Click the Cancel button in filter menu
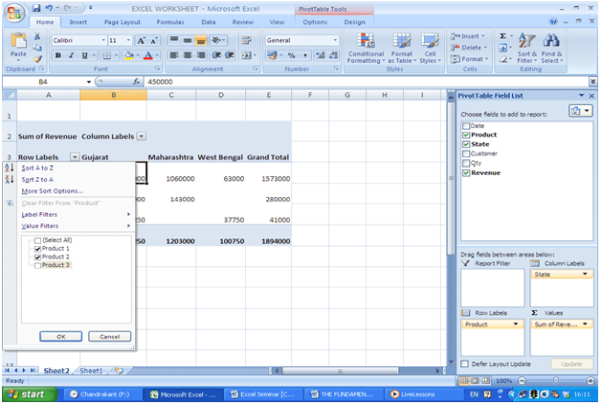Screen dimensions: 600x404 109,336
